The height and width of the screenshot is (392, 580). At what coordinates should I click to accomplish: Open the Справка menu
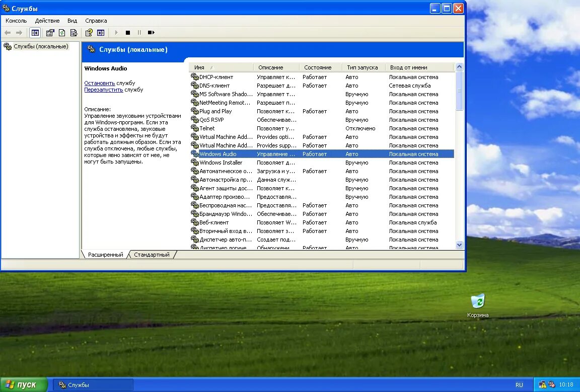click(x=96, y=21)
